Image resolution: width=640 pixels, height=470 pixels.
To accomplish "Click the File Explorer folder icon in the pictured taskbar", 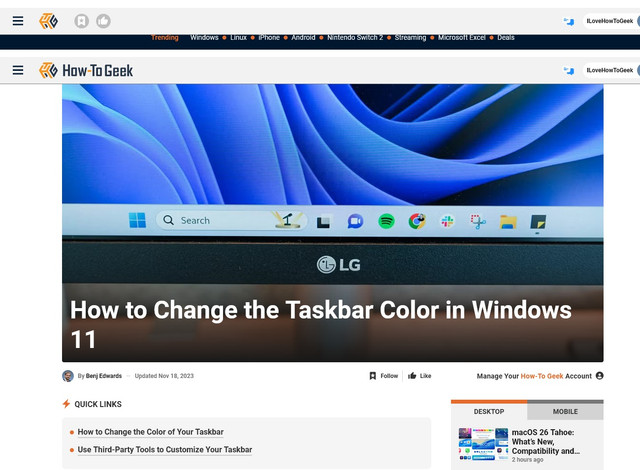I will 508,222.
